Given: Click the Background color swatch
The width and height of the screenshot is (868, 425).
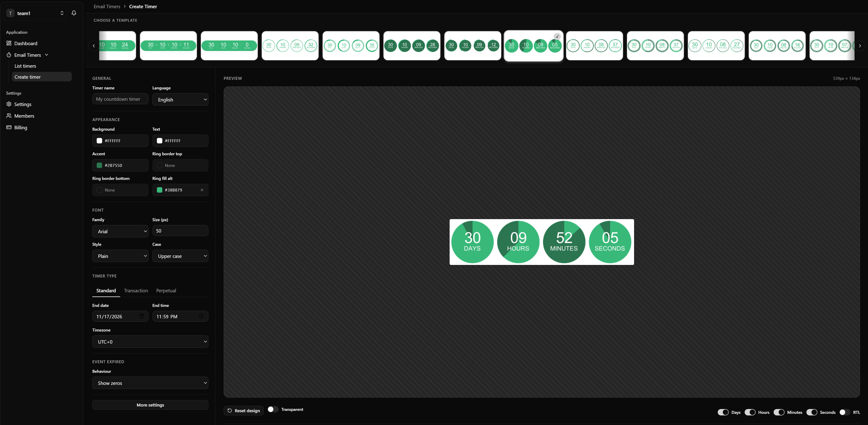Looking at the screenshot, I should pos(99,141).
